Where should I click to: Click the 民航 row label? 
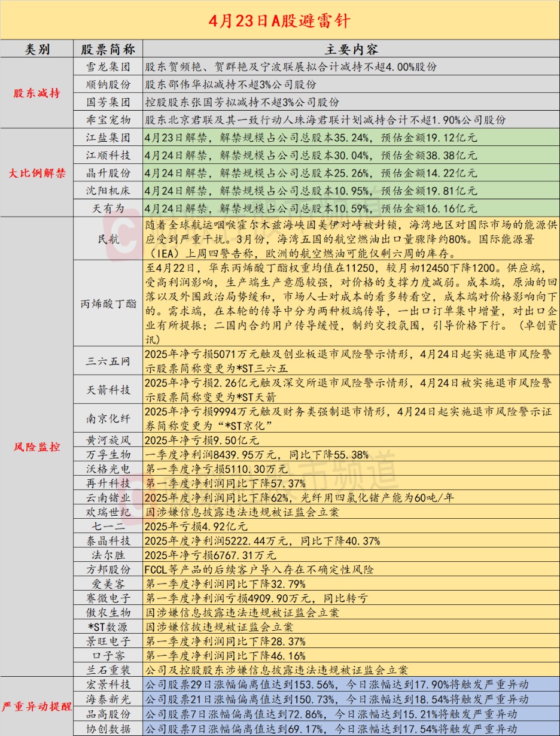tap(108, 238)
